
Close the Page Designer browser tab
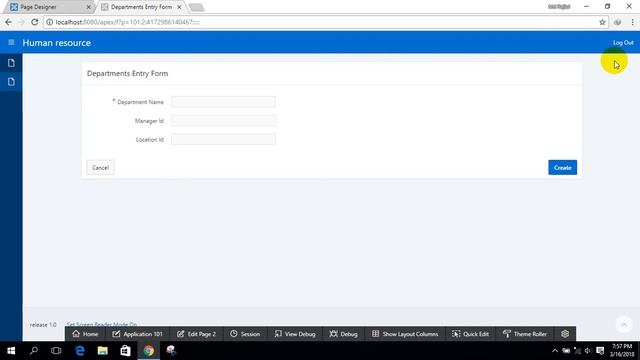click(x=89, y=7)
